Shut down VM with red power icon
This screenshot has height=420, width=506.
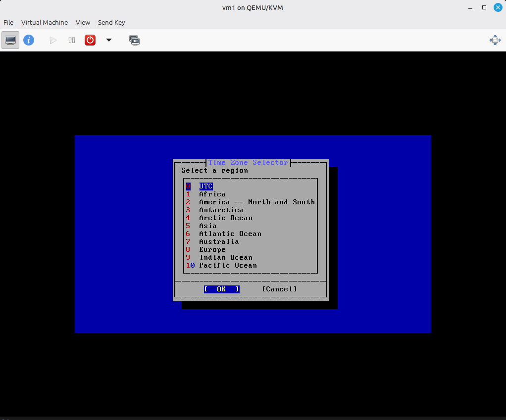(x=90, y=40)
